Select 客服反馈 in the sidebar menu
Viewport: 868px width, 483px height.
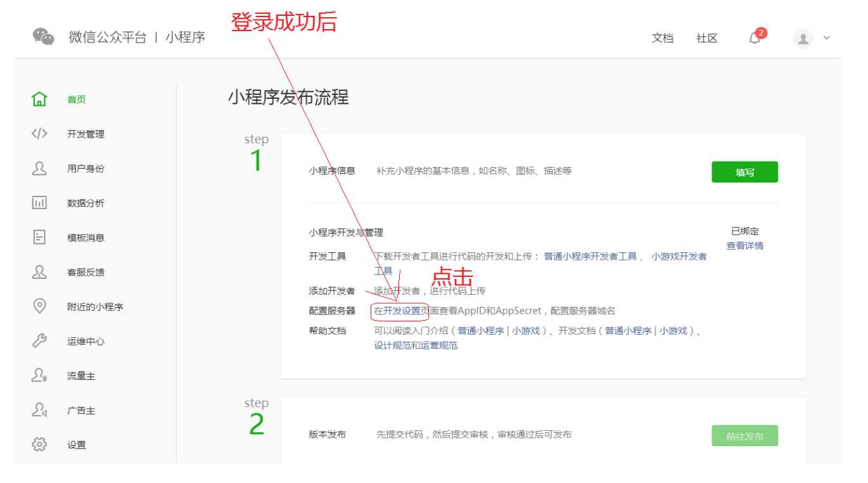point(86,273)
